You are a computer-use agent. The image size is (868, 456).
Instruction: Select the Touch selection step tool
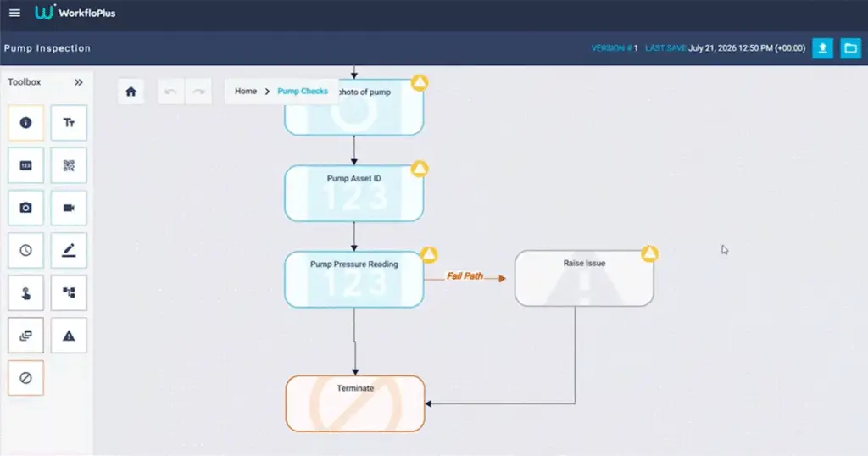(x=25, y=292)
